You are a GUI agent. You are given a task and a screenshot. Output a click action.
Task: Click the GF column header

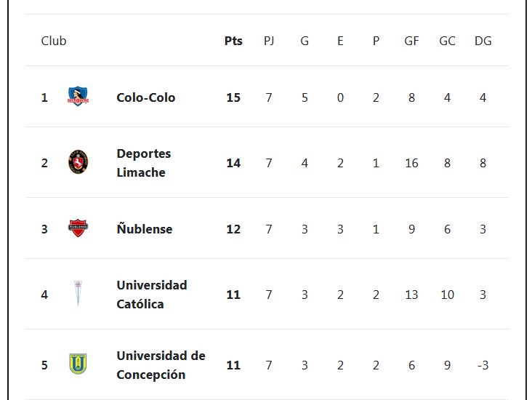411,41
